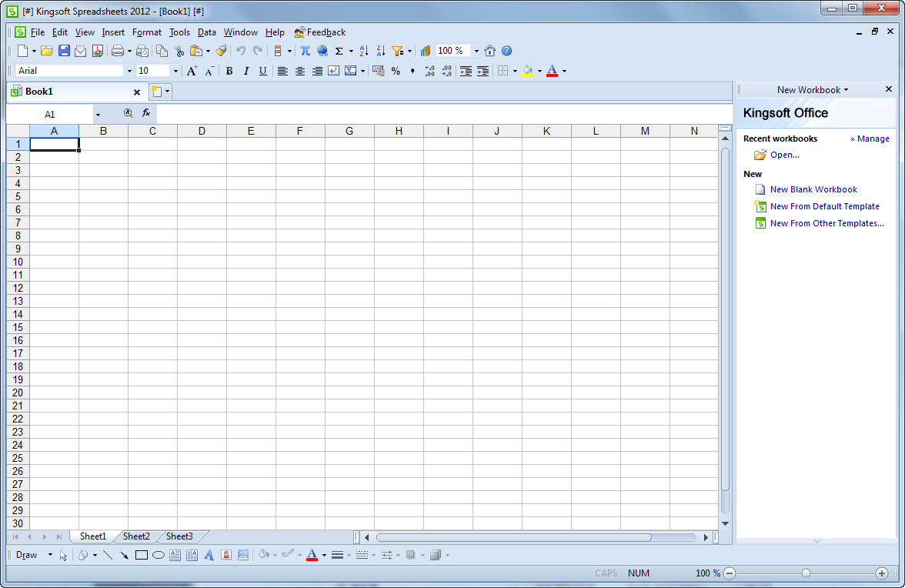Expand the Borders dropdown arrow
The image size is (905, 588).
coord(515,71)
